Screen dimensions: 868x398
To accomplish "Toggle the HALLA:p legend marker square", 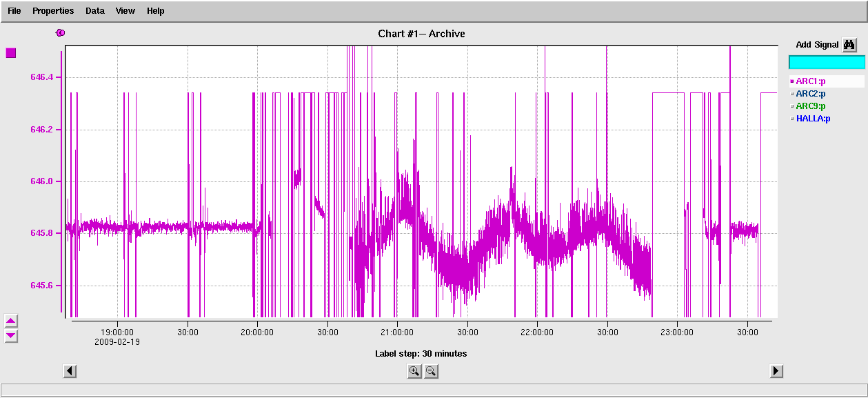I will click(x=792, y=118).
